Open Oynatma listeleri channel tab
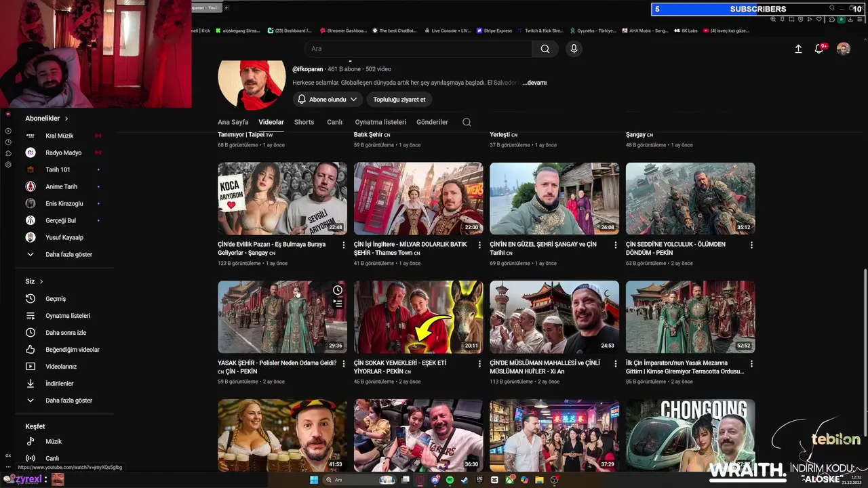 pos(380,122)
